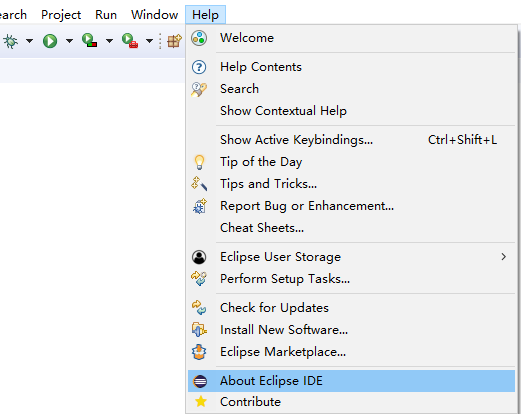Image resolution: width=521 pixels, height=414 pixels.
Task: Choose Help Contents from menu
Action: (x=351, y=67)
